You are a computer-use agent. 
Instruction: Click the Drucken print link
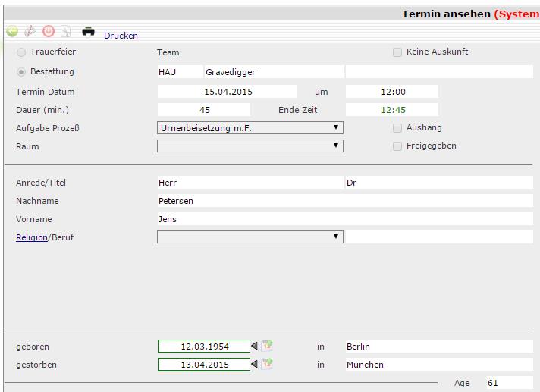click(x=121, y=36)
